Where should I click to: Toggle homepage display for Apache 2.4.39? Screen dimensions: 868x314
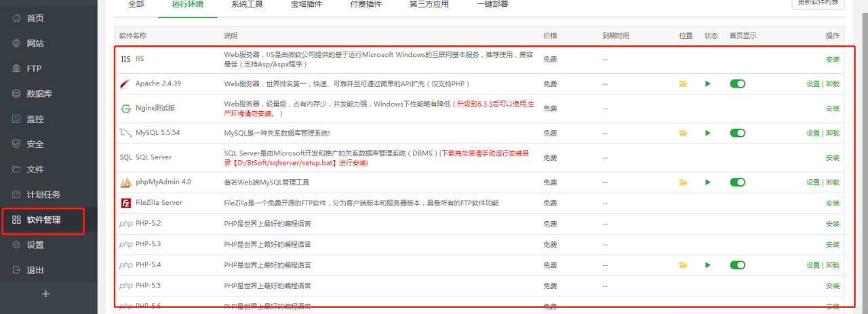[737, 84]
